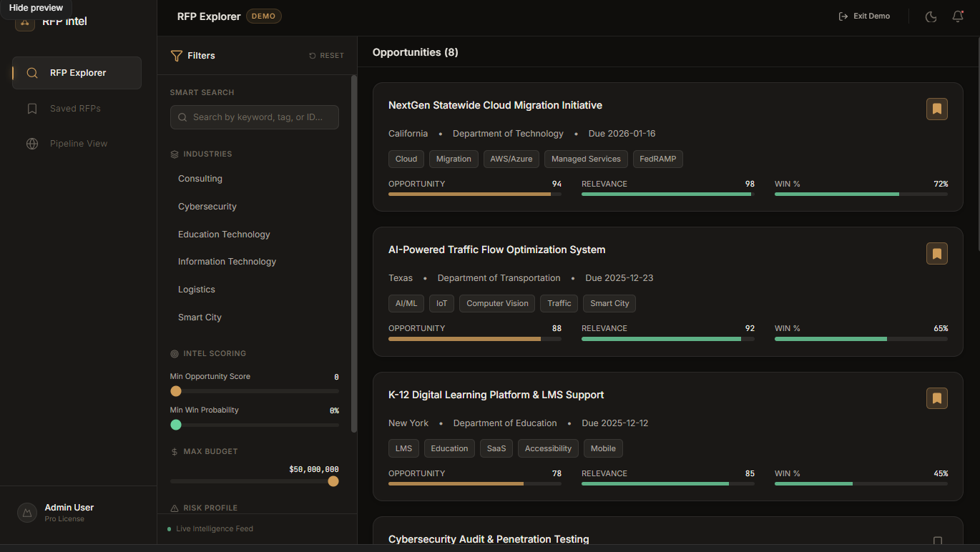Switch to Pipeline View
980x552 pixels.
pyautogui.click(x=76, y=143)
